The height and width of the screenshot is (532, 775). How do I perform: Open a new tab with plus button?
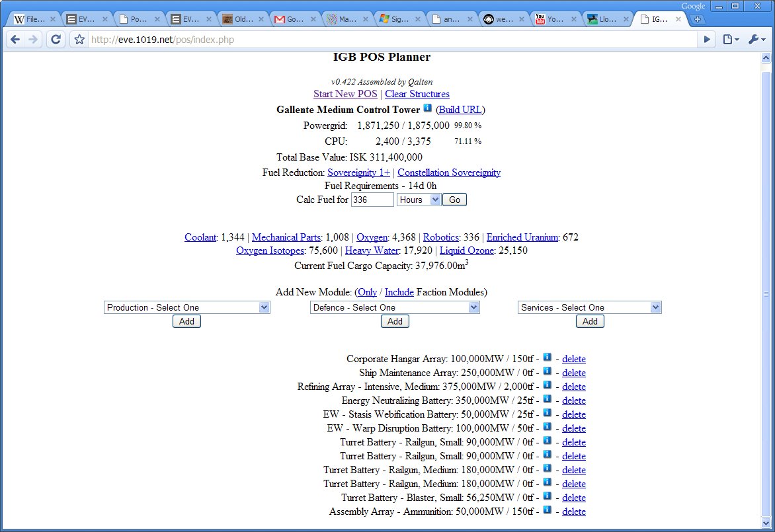698,19
